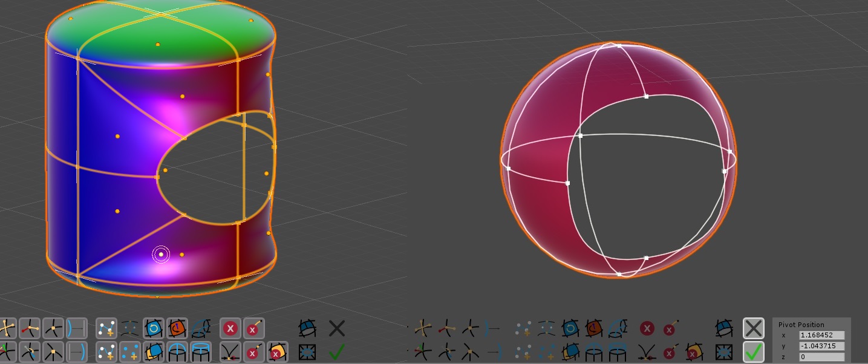Click dimmed plain red X circle, sphere toolbar
Image resolution: width=868 pixels, height=364 pixels.
point(647,329)
